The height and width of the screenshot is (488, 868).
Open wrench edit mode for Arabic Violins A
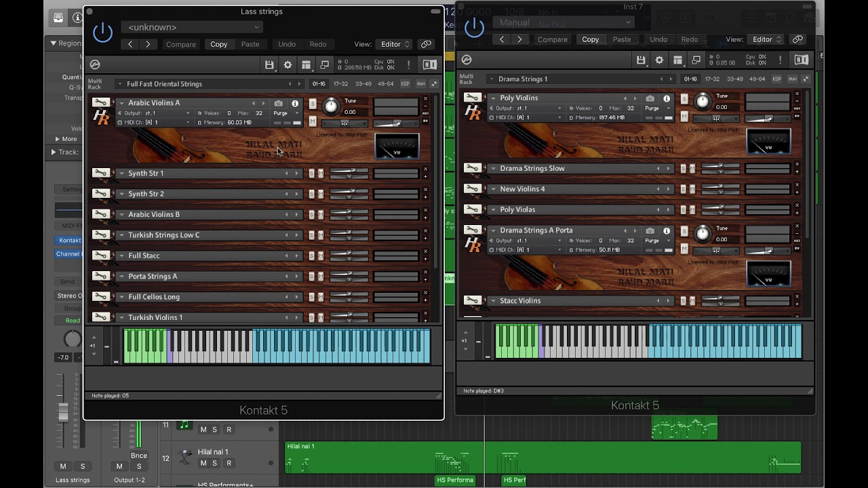click(x=101, y=103)
